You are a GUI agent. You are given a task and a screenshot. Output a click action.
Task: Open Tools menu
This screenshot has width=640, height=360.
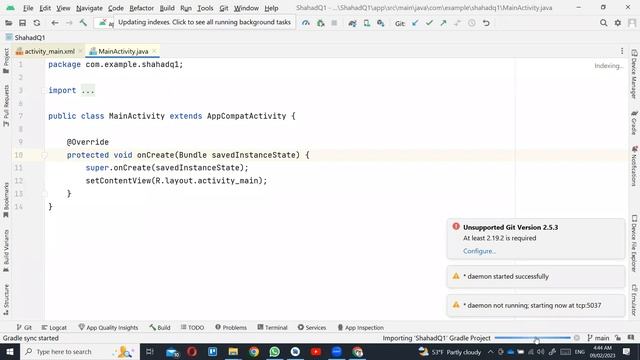[205, 8]
